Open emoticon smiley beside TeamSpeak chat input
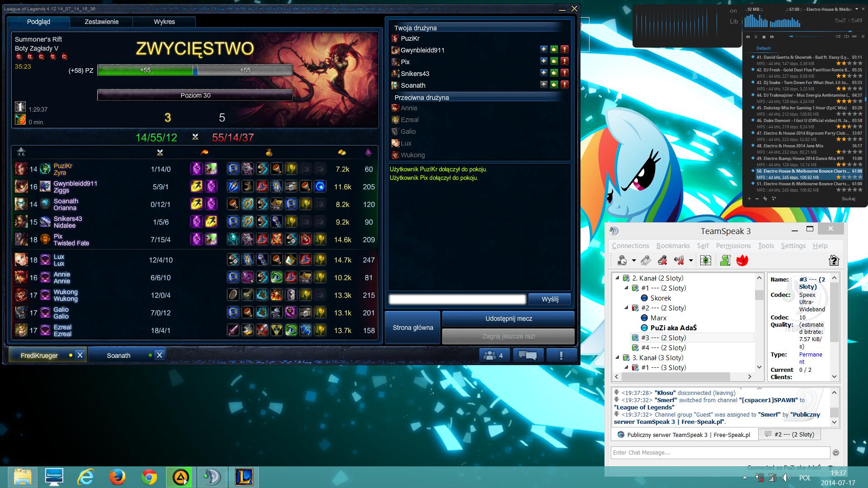The image size is (868, 488). pyautogui.click(x=836, y=452)
